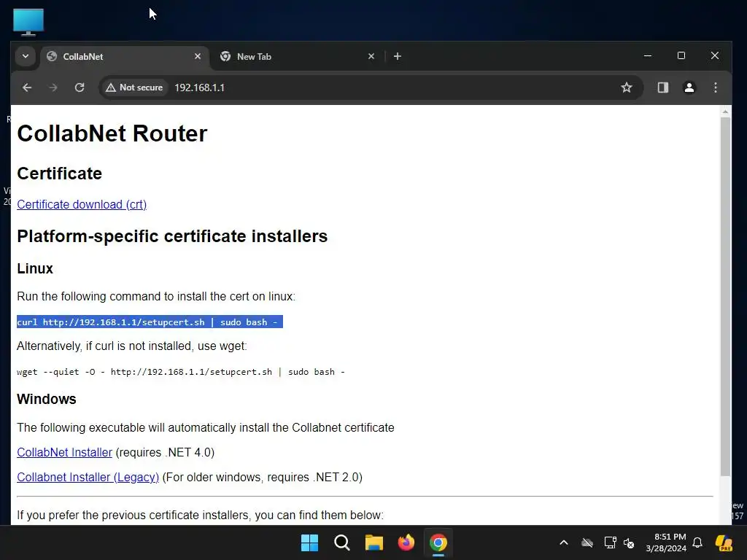Minimize the Chrome window
The image size is (747, 560).
tap(648, 55)
